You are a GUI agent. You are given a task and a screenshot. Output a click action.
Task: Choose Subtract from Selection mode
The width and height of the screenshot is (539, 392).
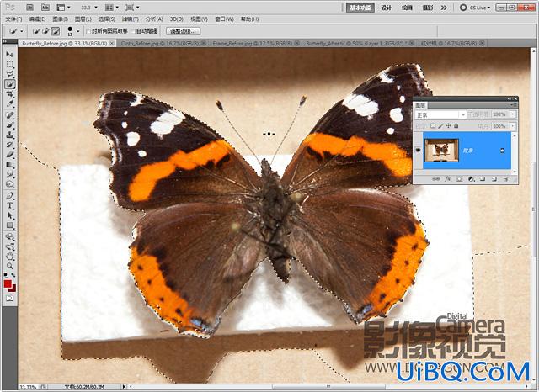point(55,31)
